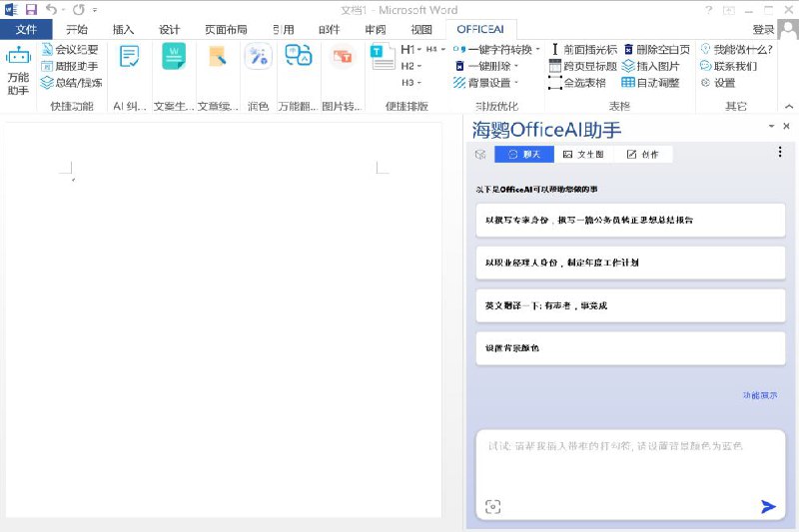Viewport: 799px width, 532px height.
Task: Pick the 设置背景颜色 suggestion
Action: click(630, 348)
